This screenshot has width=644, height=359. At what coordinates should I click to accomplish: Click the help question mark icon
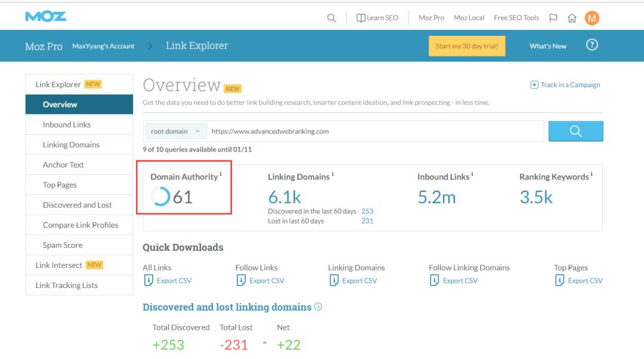click(x=592, y=45)
